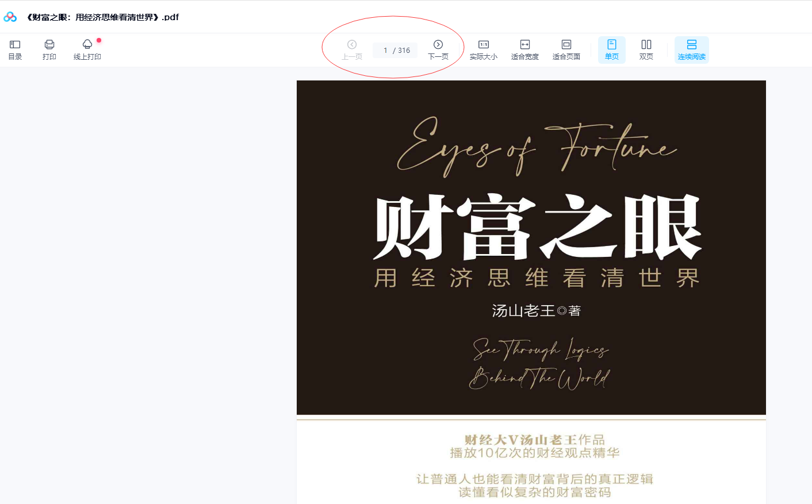The height and width of the screenshot is (504, 812).
Task: Click the total page count 316
Action: (x=404, y=51)
